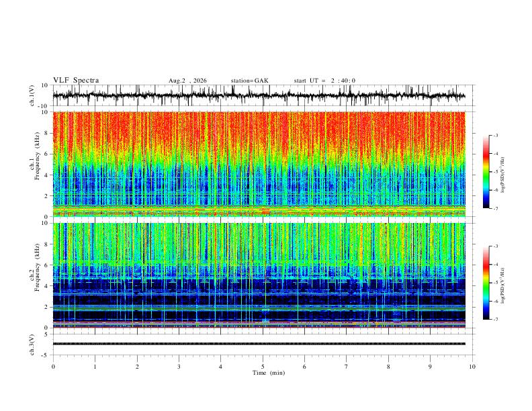Viewport: 532px width, 411px height.
Task: Click the 2 kHz tick on ch.2 spectrogram
Action: tap(46, 307)
